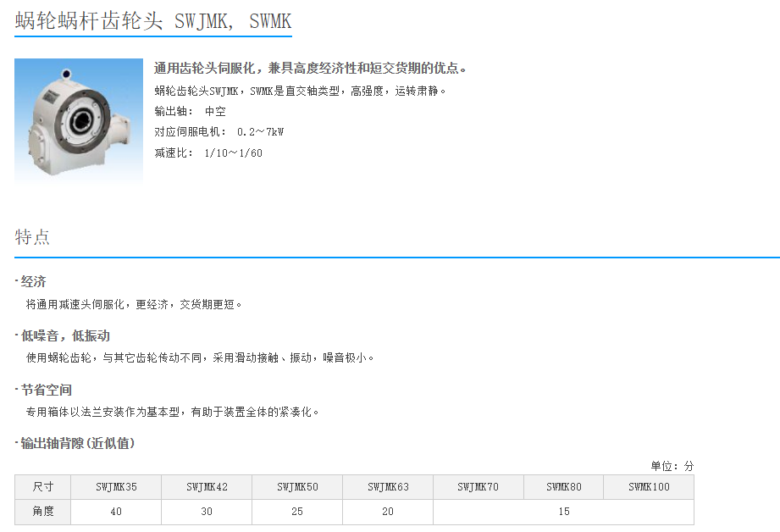The width and height of the screenshot is (780, 532).
Task: Click the 角度 row label
Action: (x=42, y=512)
